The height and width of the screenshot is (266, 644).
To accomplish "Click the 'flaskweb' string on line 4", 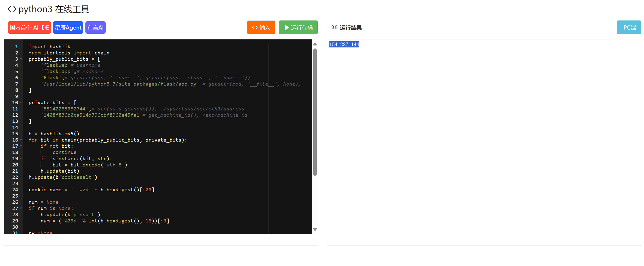I will click(x=56, y=65).
